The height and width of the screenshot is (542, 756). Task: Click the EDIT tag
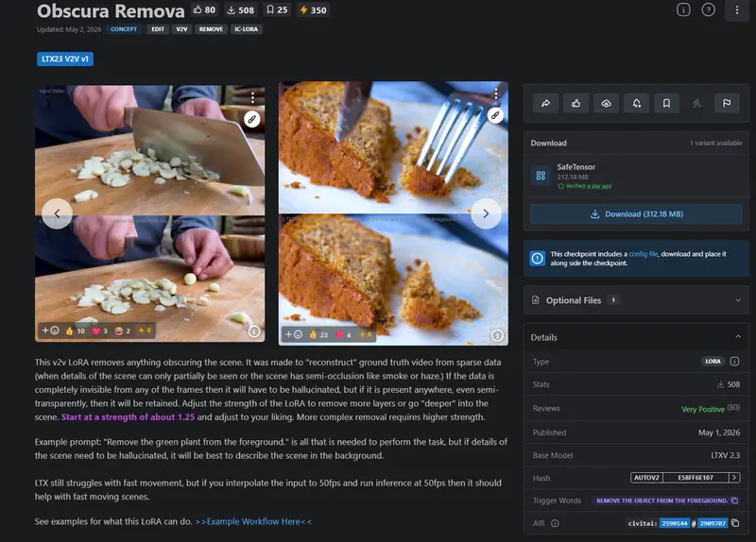[x=158, y=29]
